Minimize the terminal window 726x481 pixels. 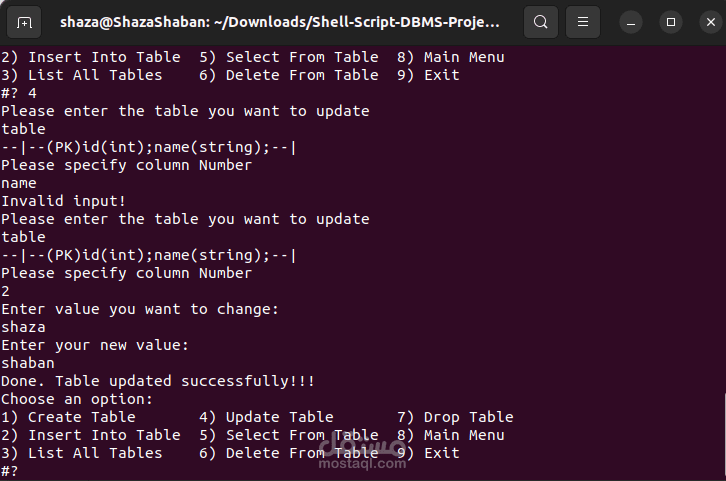pos(631,21)
